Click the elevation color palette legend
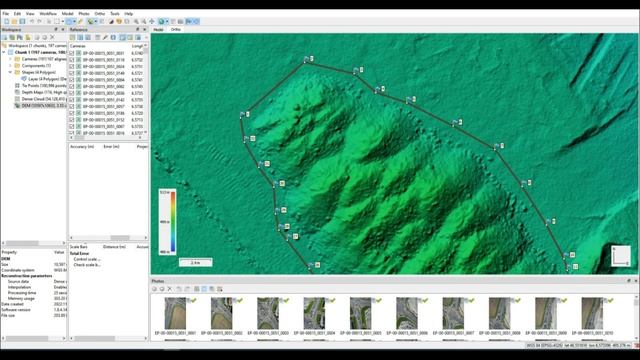The image size is (640, 360). point(167,222)
